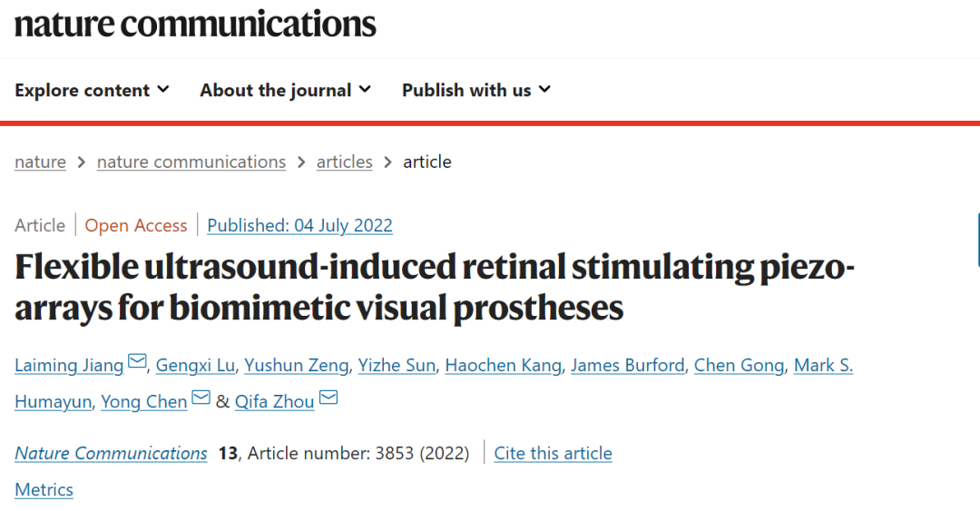Open the Cite this article link

[x=554, y=453]
